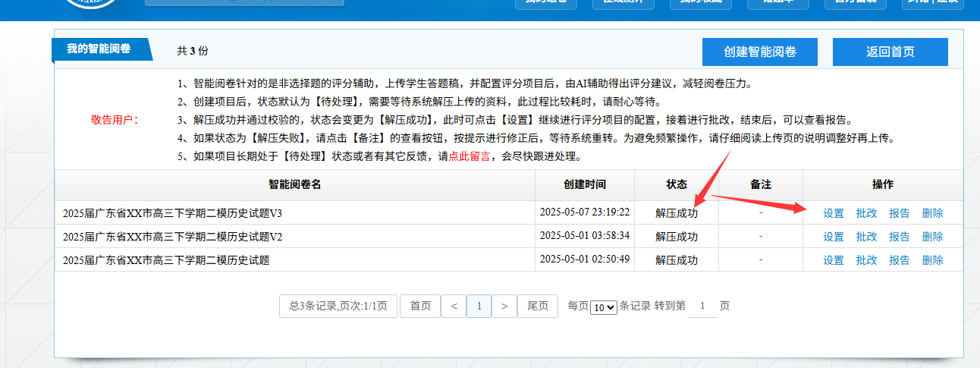
Task: Open 批改 for the 历史试题V3 row
Action: (x=866, y=213)
